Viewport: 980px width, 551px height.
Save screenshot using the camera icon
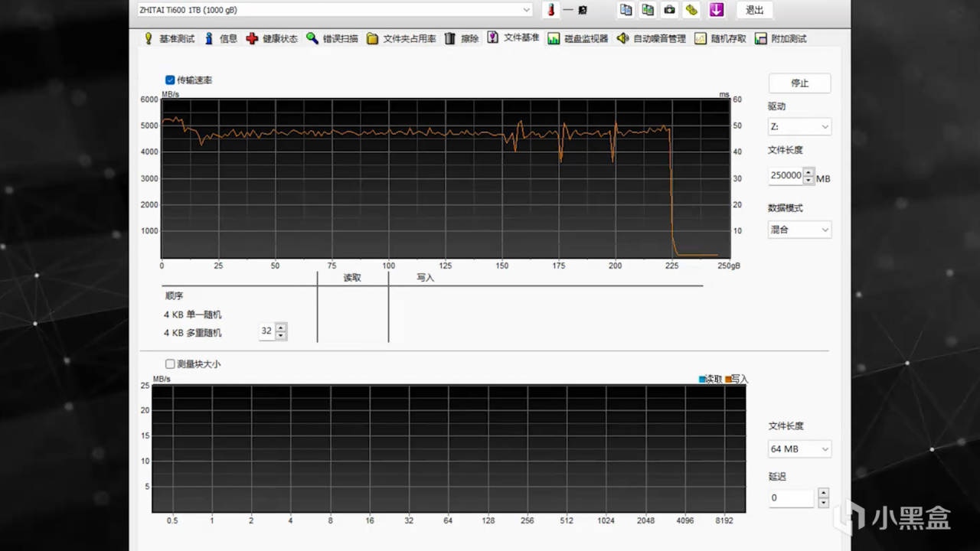pos(670,10)
